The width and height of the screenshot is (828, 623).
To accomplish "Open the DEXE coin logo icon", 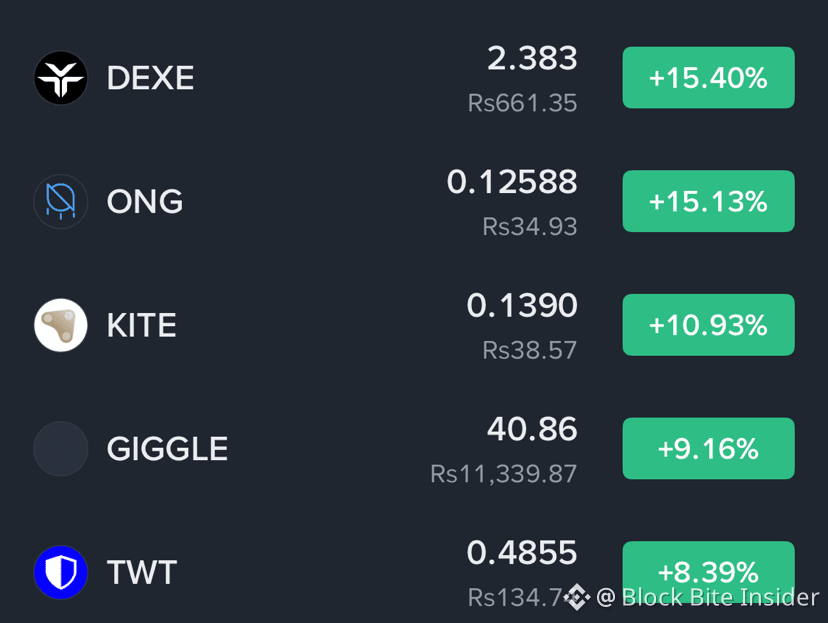I will 61,78.
